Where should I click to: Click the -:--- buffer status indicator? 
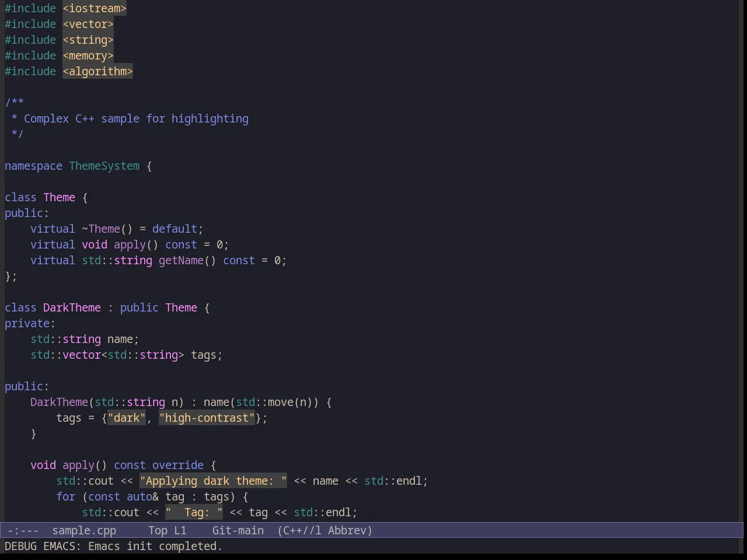tap(23, 530)
